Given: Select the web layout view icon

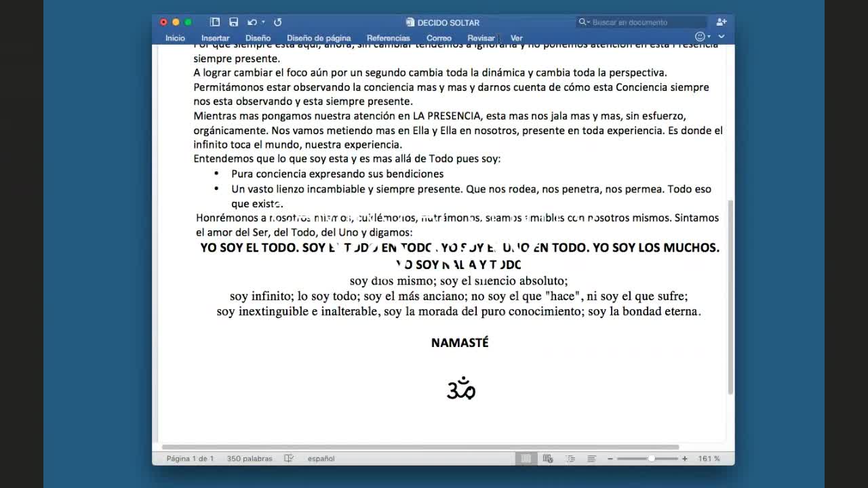Looking at the screenshot, I should (x=548, y=459).
